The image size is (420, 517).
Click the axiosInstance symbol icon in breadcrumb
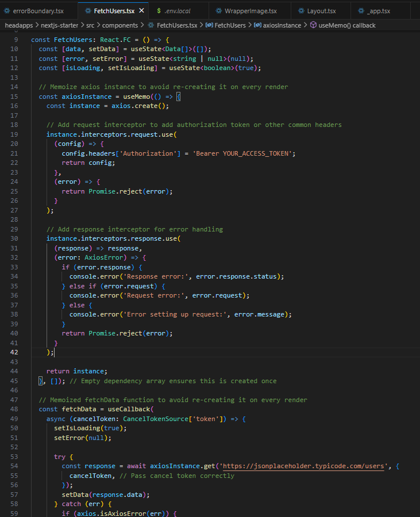coord(257,25)
